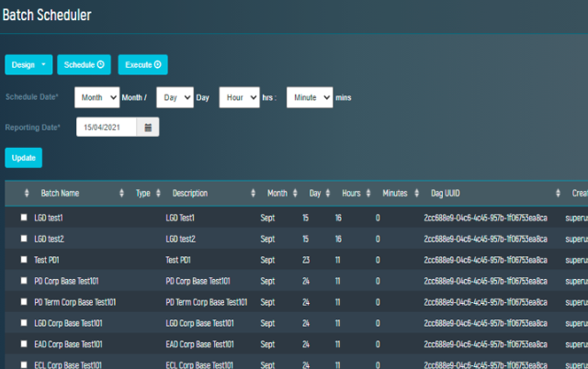Open the Hour dropdown
This screenshot has width=588, height=369.
[239, 97]
